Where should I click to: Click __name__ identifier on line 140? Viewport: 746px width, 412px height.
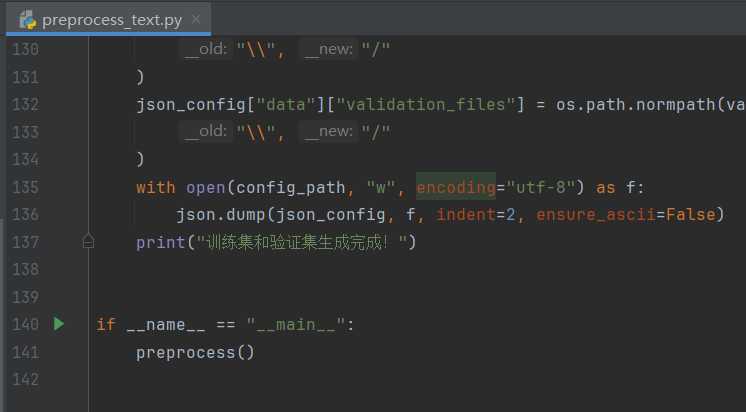click(166, 325)
